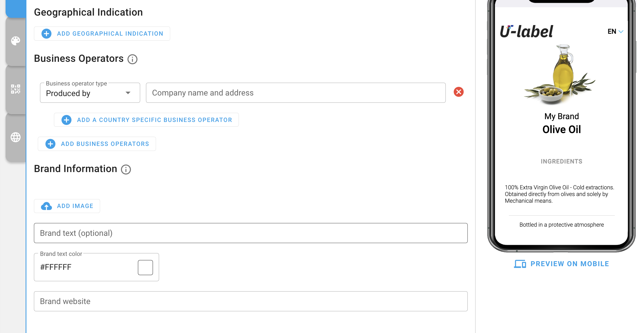Open the palette design sidebar tab
Image resolution: width=644 pixels, height=333 pixels.
pyautogui.click(x=16, y=41)
